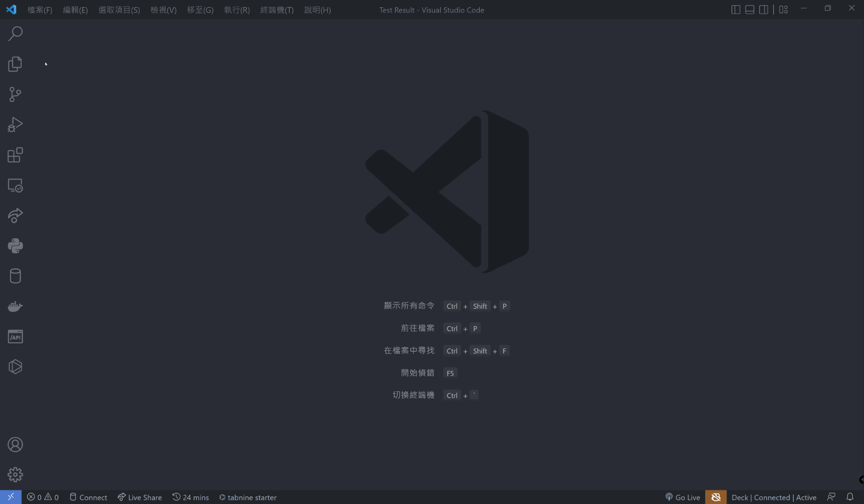
Task: Open the hexagon extension icon in activity bar
Action: coord(15,366)
